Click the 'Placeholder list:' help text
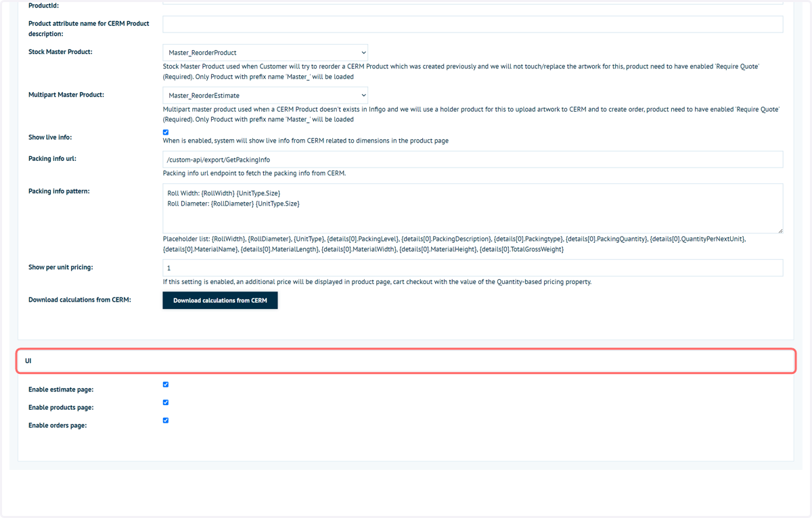The width and height of the screenshot is (812, 518). [x=454, y=244]
